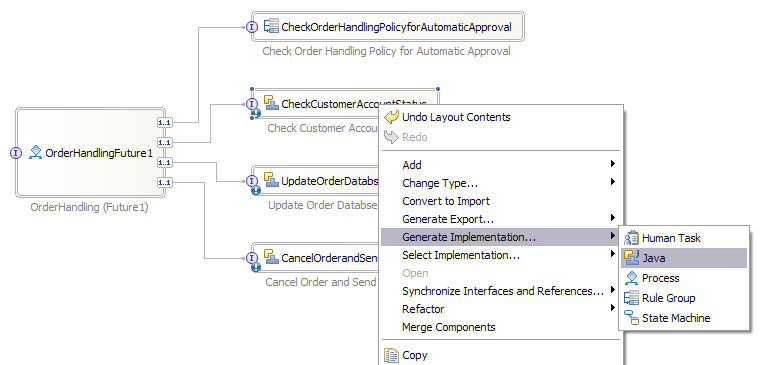
Task: Open Change Type... menu entry
Action: click(500, 183)
